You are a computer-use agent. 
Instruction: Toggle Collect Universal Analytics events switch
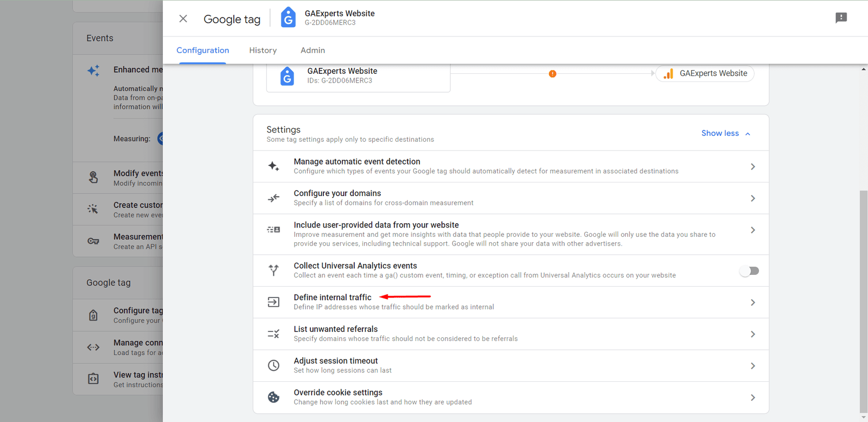tap(749, 271)
